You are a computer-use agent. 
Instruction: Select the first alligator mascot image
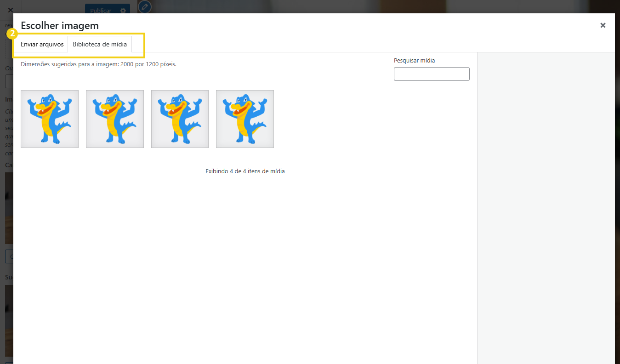50,119
